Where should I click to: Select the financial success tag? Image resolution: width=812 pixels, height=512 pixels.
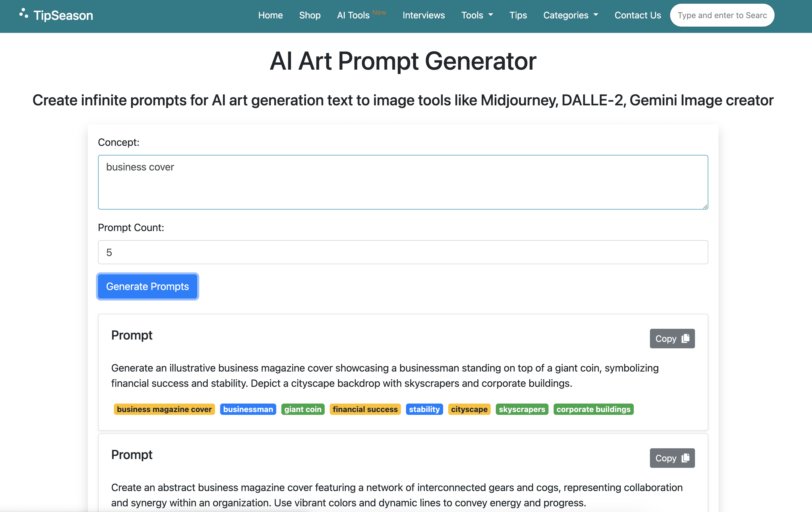[x=365, y=409]
